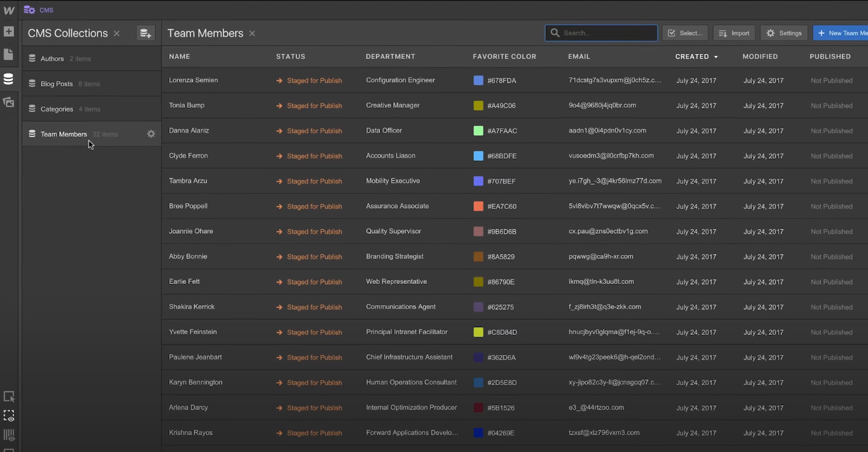The width and height of the screenshot is (868, 452).
Task: Open the Pages panel icon
Action: click(8, 54)
